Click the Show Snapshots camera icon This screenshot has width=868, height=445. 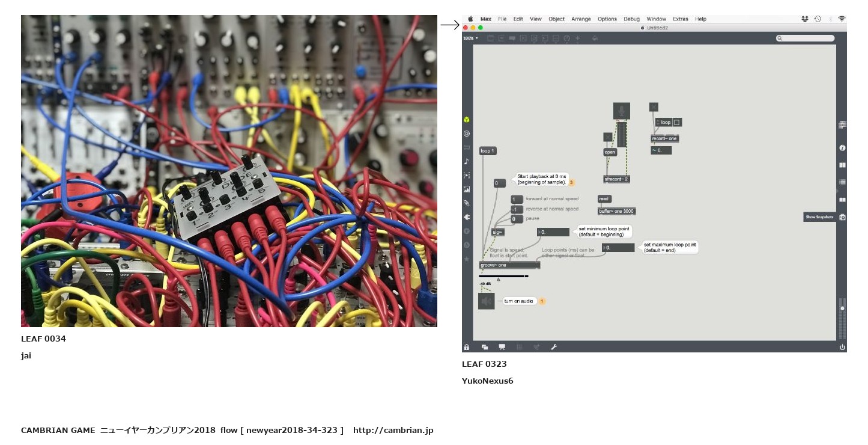(842, 217)
